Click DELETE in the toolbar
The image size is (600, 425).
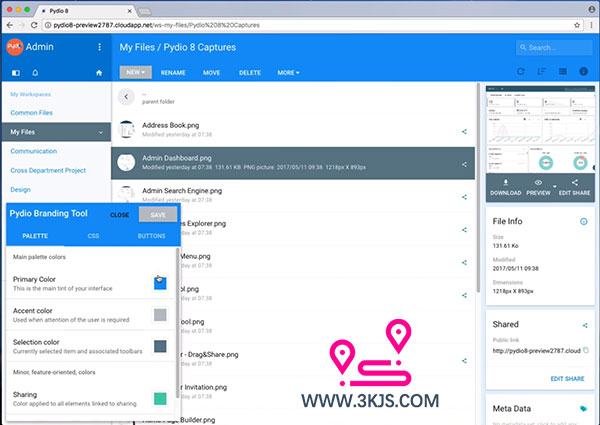[249, 73]
